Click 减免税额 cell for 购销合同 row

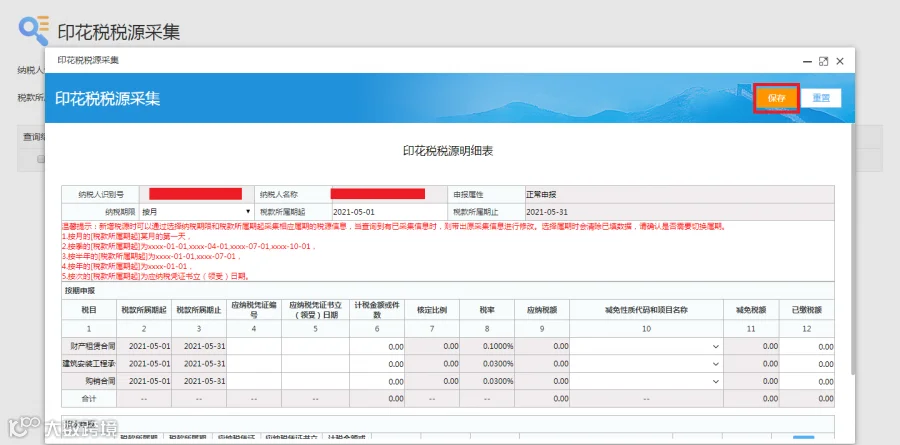click(751, 381)
